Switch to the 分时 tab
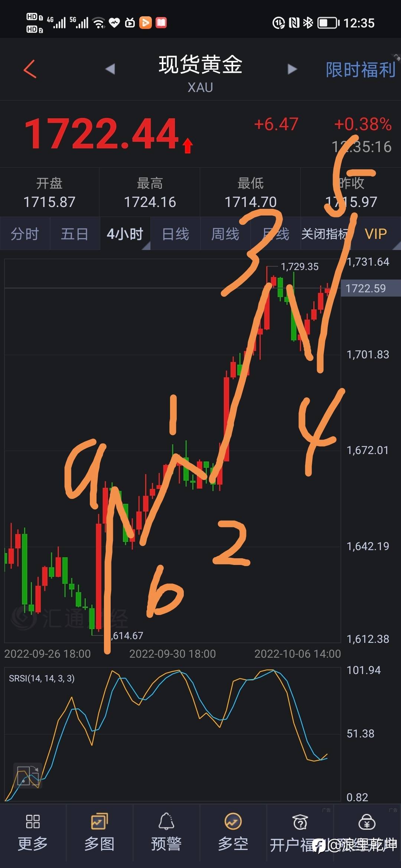The image size is (401, 868). pyautogui.click(x=25, y=234)
